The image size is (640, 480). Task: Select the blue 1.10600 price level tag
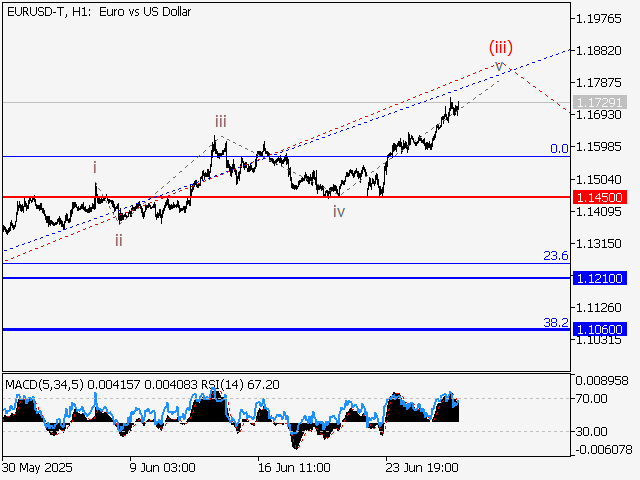[600, 329]
